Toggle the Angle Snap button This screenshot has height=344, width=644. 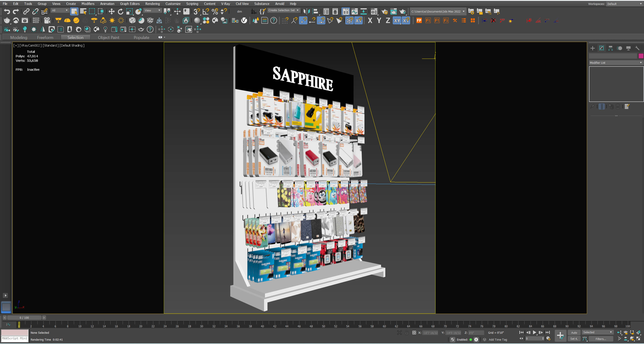pos(206,11)
